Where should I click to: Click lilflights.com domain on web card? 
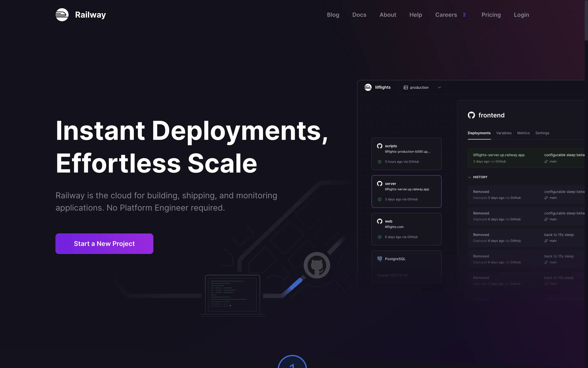[394, 227]
